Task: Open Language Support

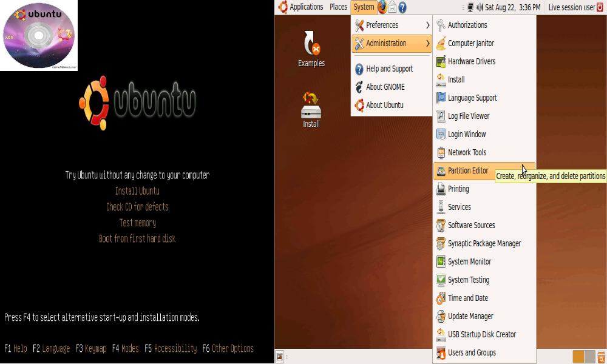Action: tap(484, 98)
